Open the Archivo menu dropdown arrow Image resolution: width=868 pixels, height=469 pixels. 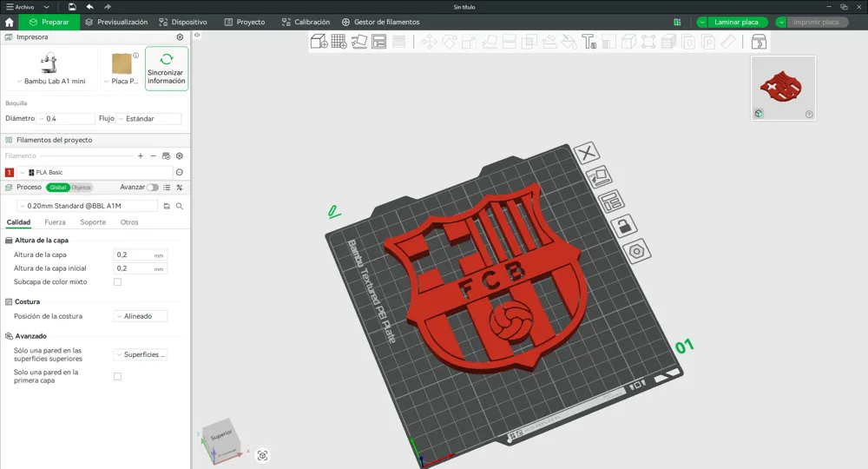coord(47,7)
